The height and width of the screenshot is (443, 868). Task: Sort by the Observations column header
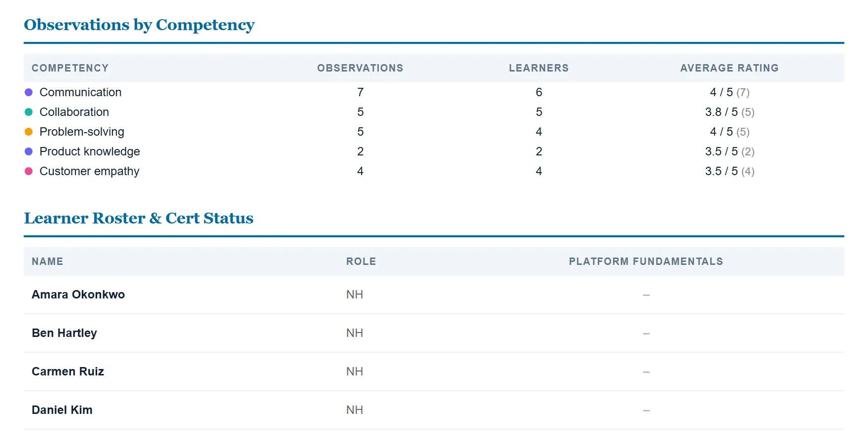click(360, 68)
